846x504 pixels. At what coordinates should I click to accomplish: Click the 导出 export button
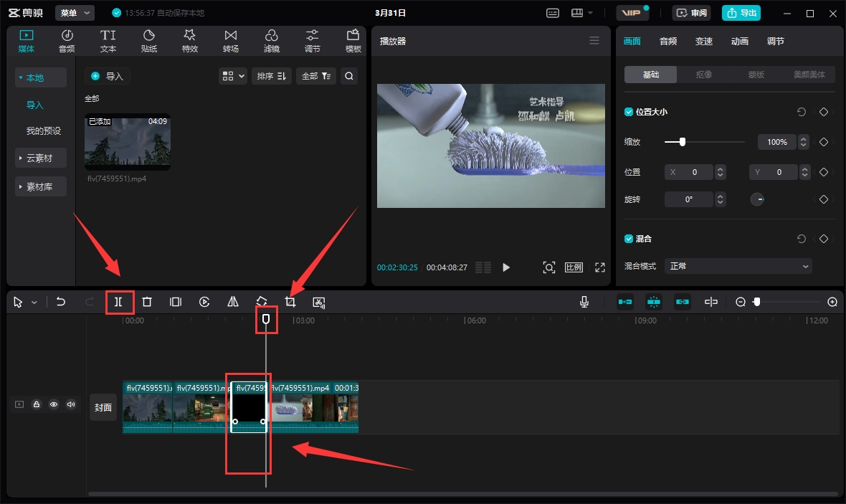741,12
